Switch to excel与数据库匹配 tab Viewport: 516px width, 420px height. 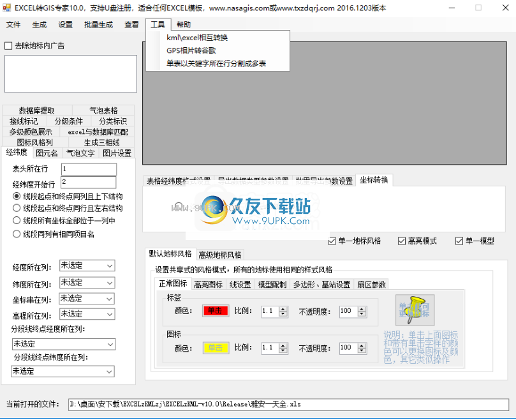[98, 131]
